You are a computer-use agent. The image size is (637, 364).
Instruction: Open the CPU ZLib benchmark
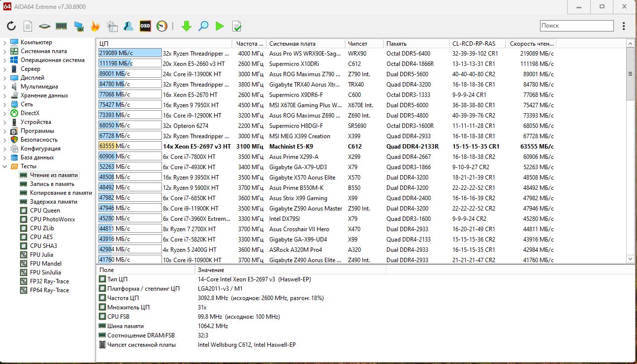[42, 228]
